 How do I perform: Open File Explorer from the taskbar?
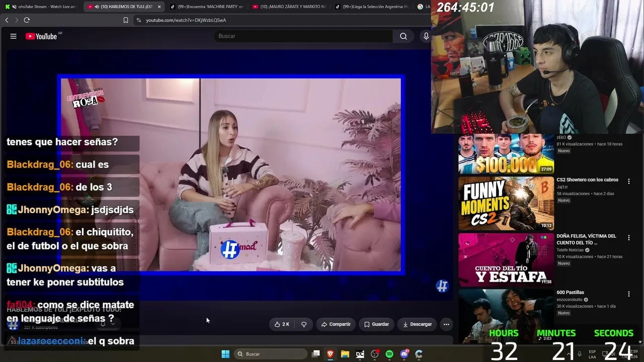point(345,354)
